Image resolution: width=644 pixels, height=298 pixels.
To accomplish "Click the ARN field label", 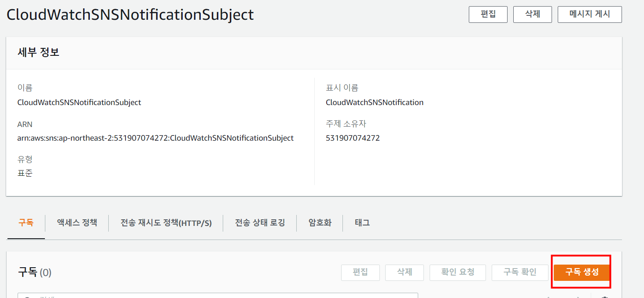I will coord(25,124).
